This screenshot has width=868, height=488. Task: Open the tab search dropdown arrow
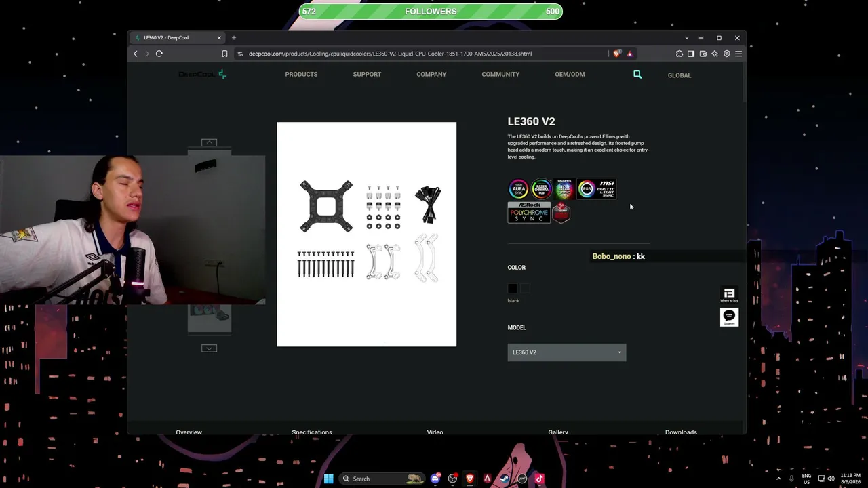(x=686, y=38)
